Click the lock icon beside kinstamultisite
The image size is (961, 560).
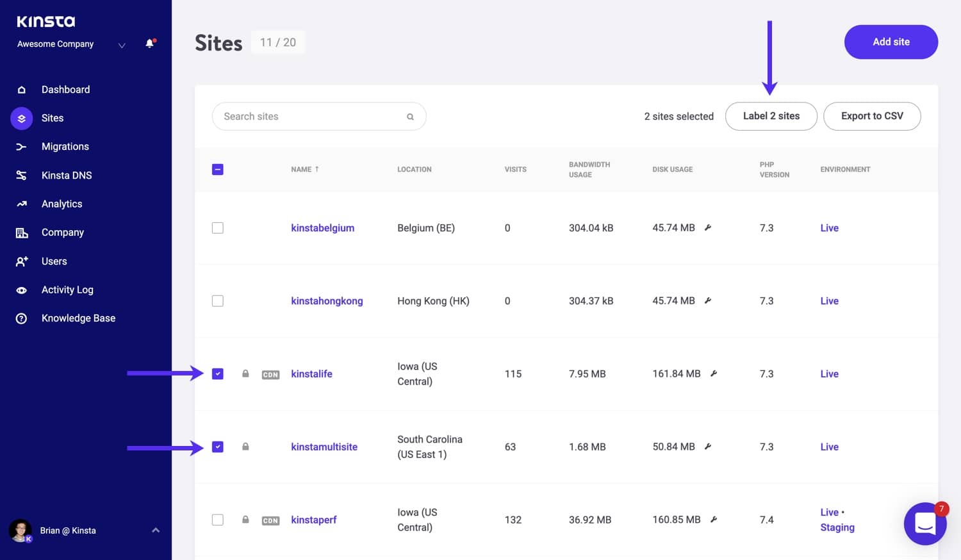245,447
